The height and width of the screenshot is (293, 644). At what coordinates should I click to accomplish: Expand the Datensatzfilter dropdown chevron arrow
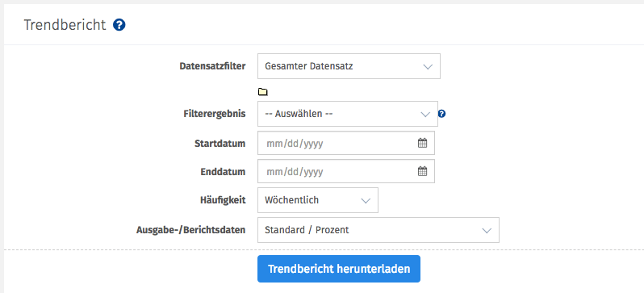tap(428, 66)
